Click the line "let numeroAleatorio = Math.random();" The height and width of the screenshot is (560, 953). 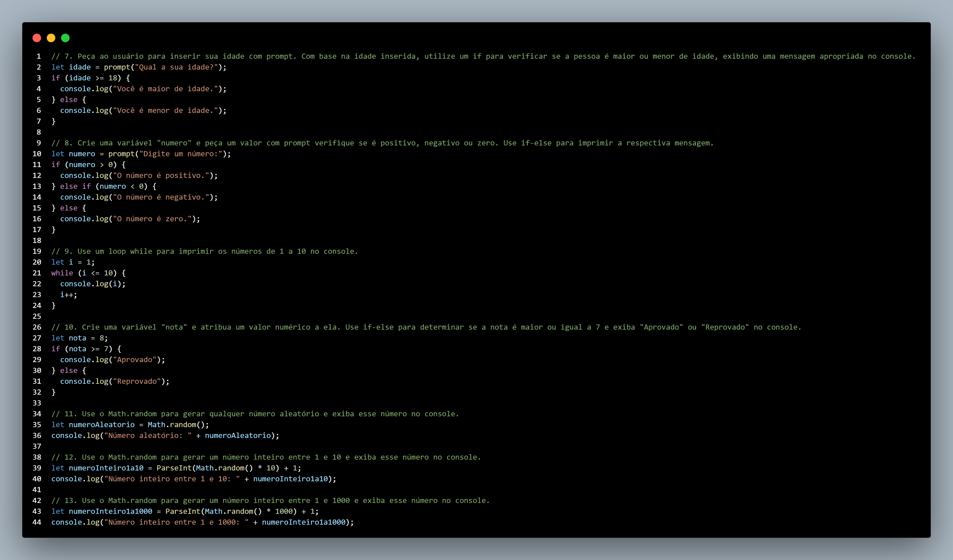(130, 425)
